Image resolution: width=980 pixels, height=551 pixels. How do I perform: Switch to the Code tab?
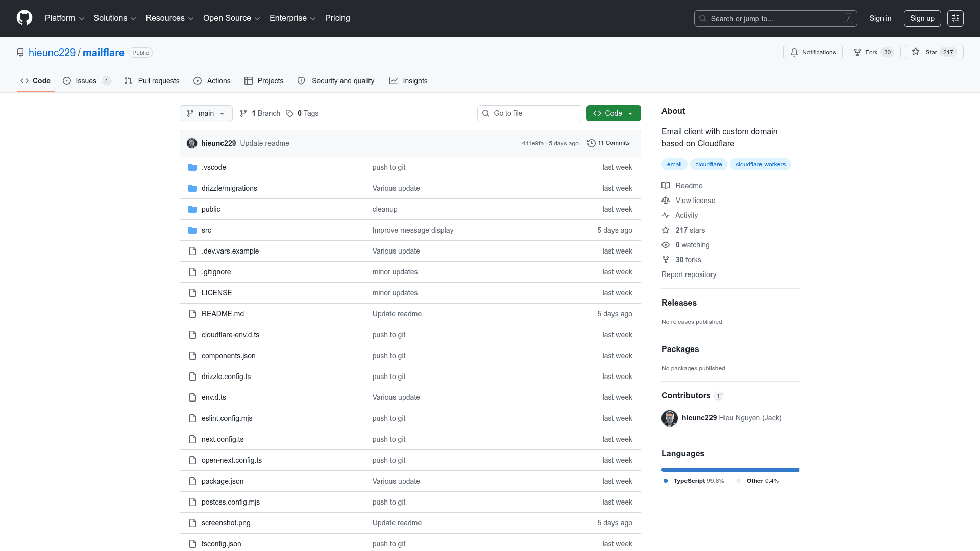[x=36, y=81]
